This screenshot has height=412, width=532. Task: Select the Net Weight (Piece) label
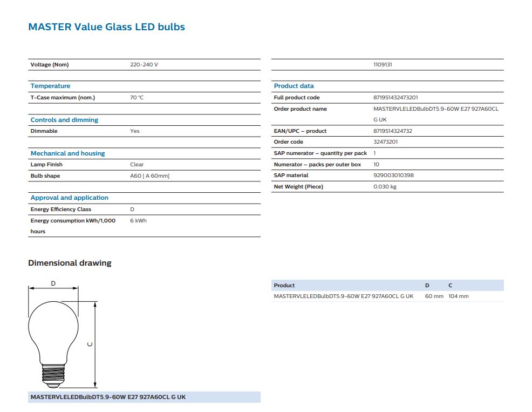(298, 186)
